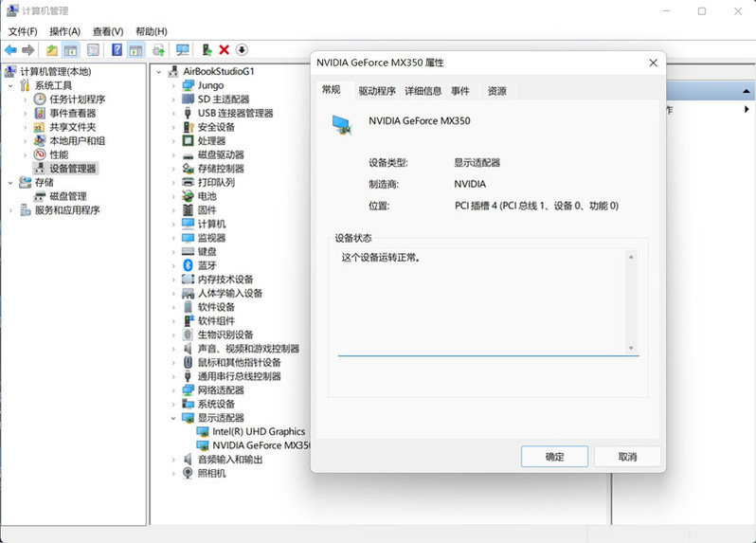The height and width of the screenshot is (543, 756).
Task: Click the device status scrollbar down arrow
Action: tap(631, 348)
